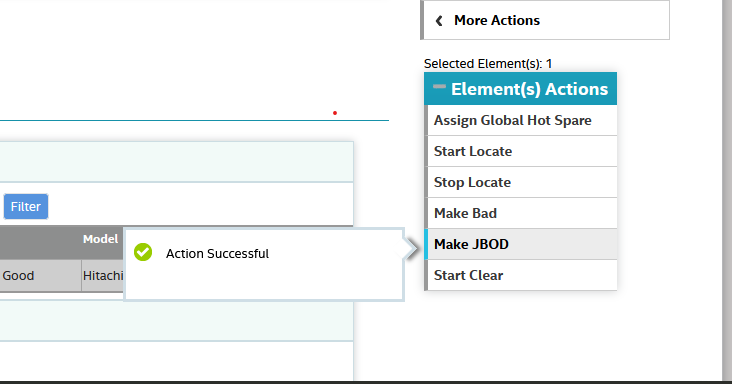Click the back chevron beside More Actions
Image resolution: width=732 pixels, height=384 pixels.
point(439,21)
